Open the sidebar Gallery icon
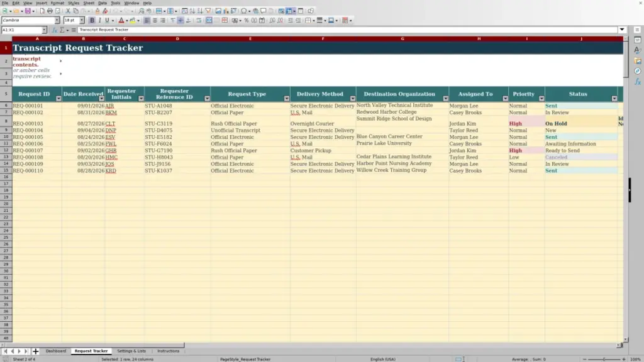 638,61
